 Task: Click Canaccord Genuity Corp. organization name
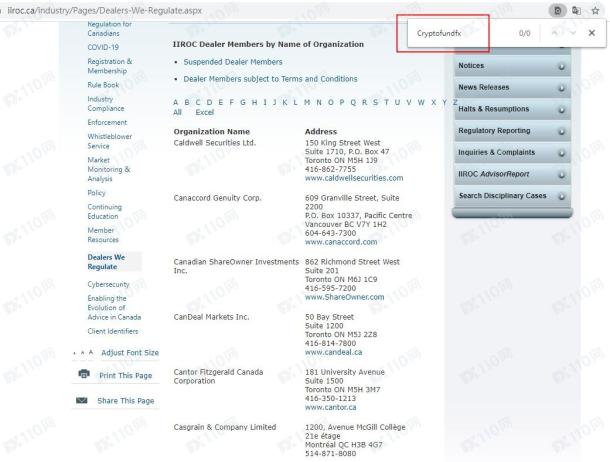217,198
